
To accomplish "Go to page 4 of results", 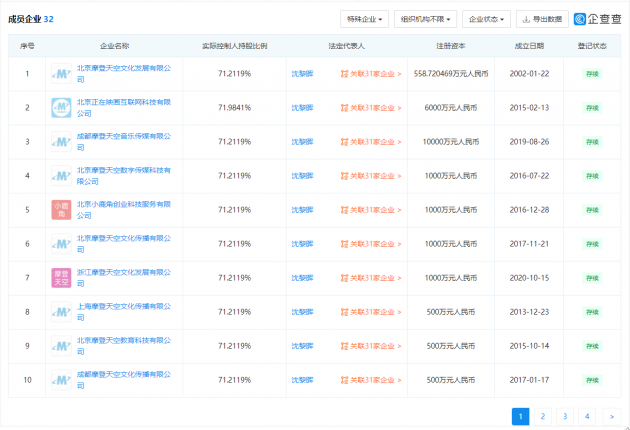I will (x=587, y=416).
